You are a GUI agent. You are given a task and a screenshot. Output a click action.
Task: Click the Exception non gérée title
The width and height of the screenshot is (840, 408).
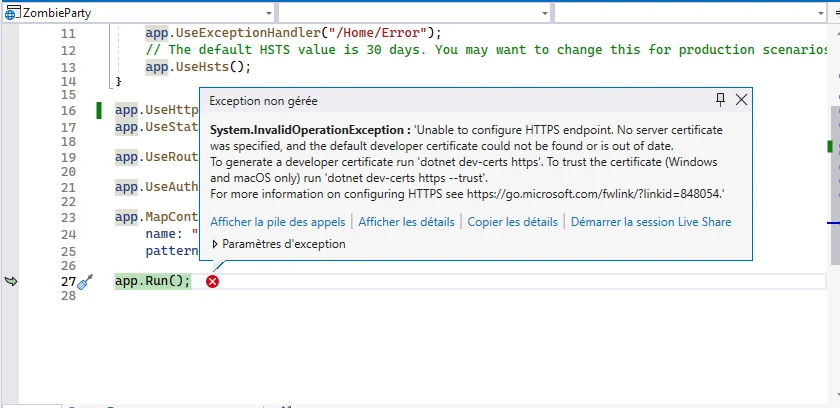(x=263, y=101)
